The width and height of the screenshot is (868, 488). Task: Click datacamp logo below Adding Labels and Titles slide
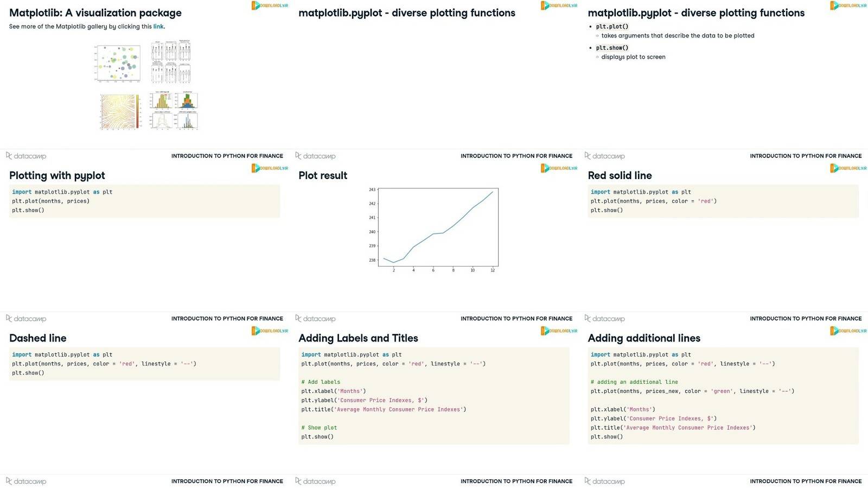point(315,481)
